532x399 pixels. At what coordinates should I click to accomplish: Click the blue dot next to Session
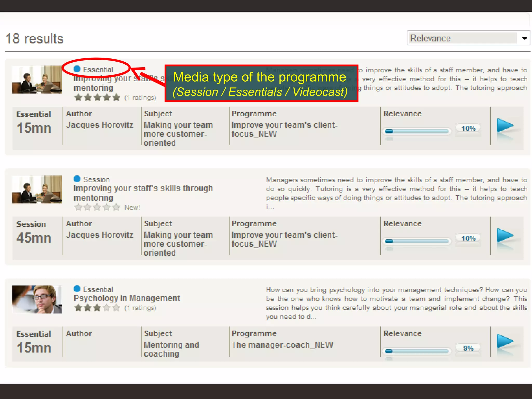point(77,179)
